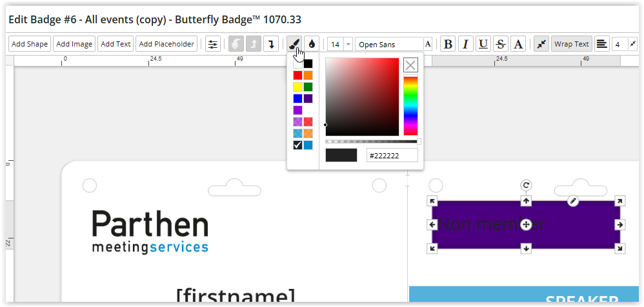Click the Add Text button
Image resolution: width=644 pixels, height=307 pixels.
(x=116, y=44)
